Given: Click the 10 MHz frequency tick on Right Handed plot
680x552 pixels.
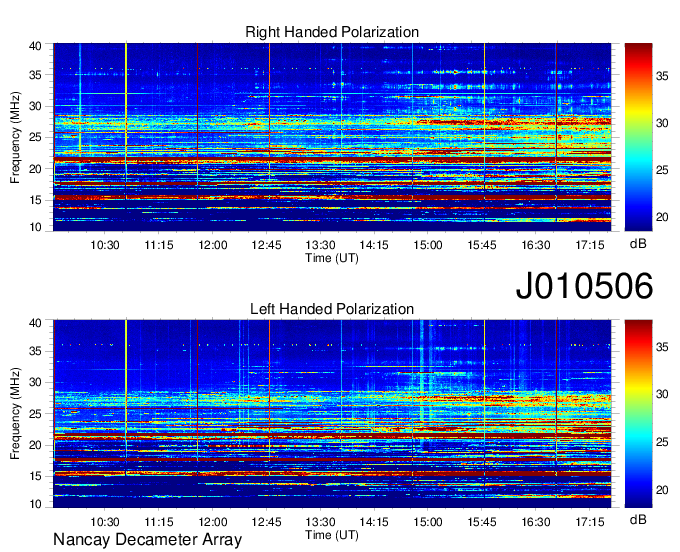Looking at the screenshot, I should [x=35, y=227].
